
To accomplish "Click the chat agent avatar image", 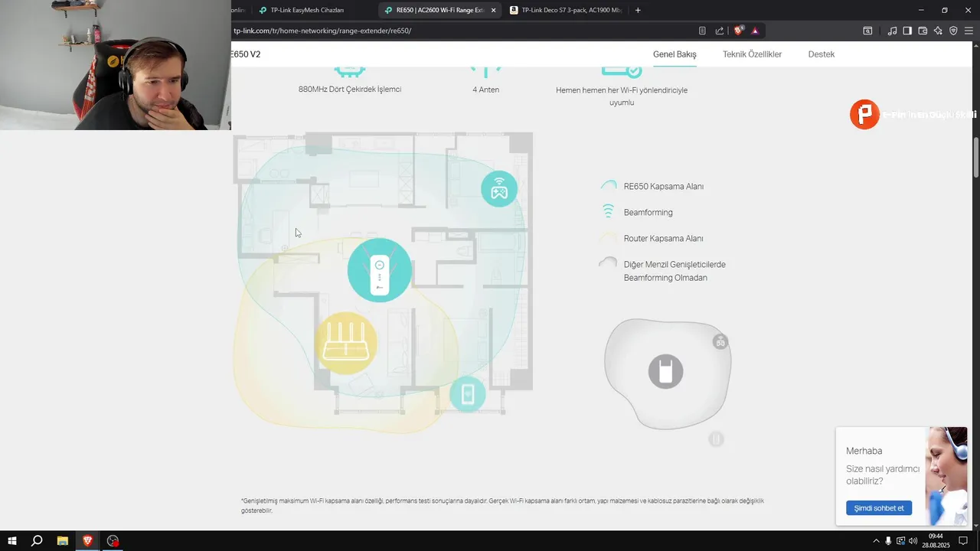I will tap(946, 474).
